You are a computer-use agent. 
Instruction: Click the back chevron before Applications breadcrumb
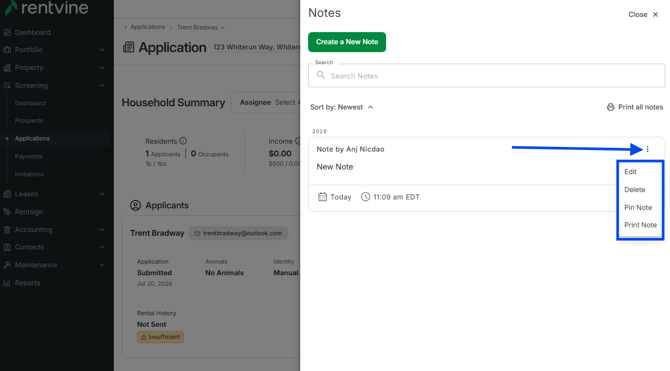tap(126, 27)
